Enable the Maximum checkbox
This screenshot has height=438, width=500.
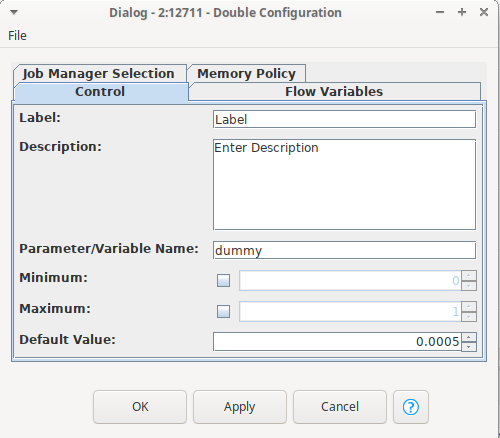223,311
